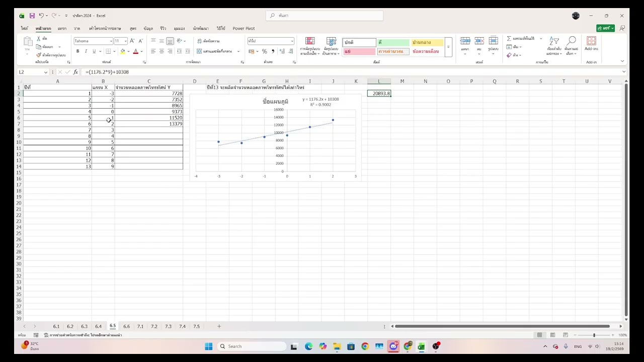Click the increase indent icon
This screenshot has width=644, height=362.
point(188,51)
